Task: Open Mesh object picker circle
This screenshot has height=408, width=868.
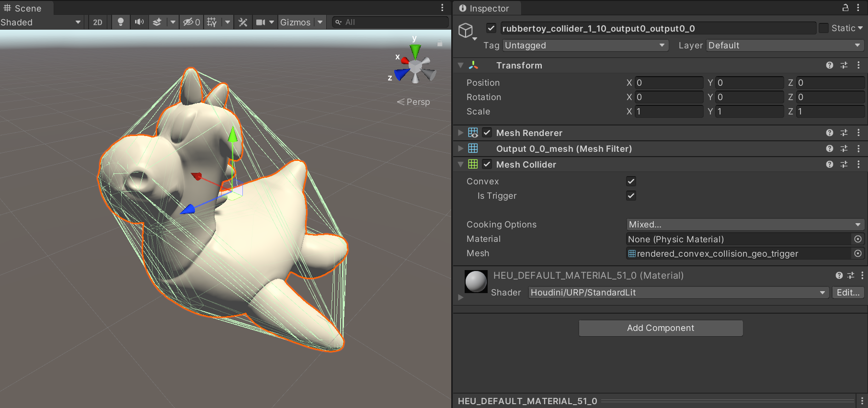Action: click(858, 253)
